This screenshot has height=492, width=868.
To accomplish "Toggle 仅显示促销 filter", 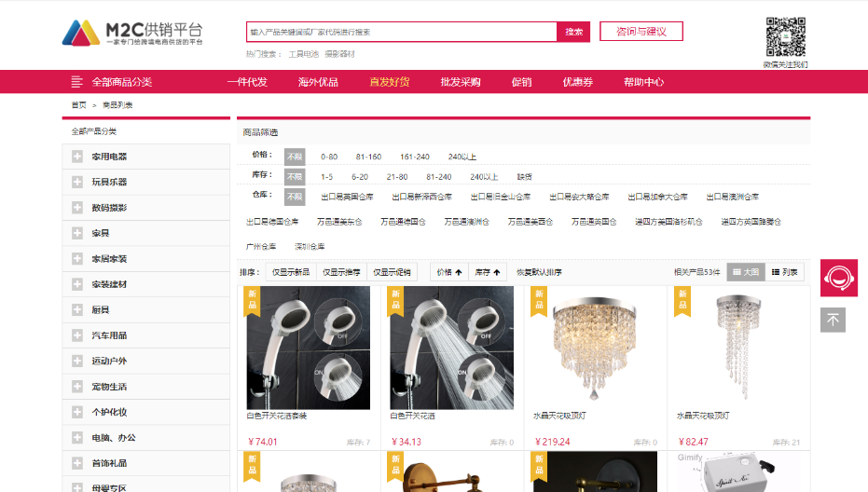I will [x=392, y=272].
